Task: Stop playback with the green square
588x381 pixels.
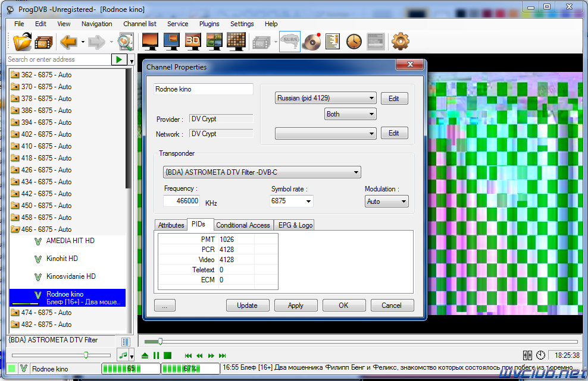Action: (x=168, y=355)
